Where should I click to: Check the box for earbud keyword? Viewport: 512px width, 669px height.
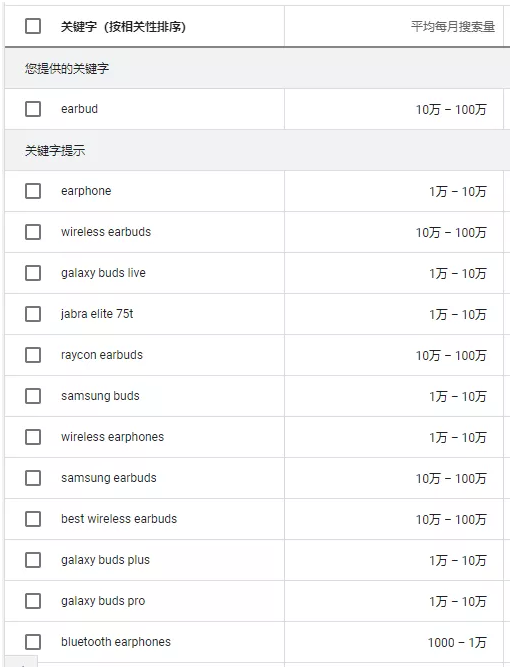coord(33,109)
